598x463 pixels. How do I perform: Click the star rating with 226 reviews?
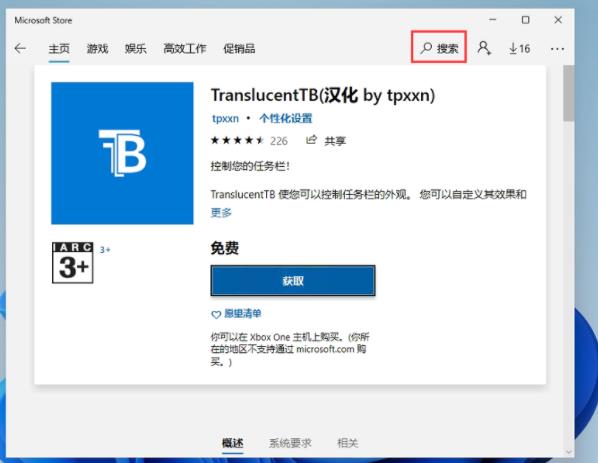coord(249,141)
